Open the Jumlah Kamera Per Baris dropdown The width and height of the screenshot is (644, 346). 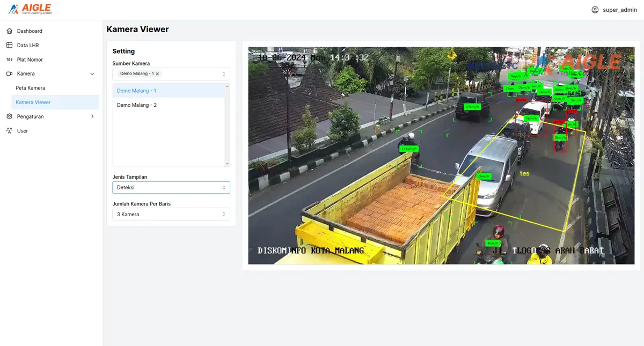point(171,214)
